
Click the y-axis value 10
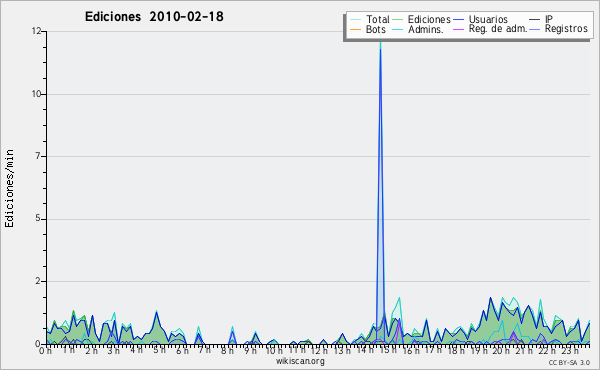[36, 94]
